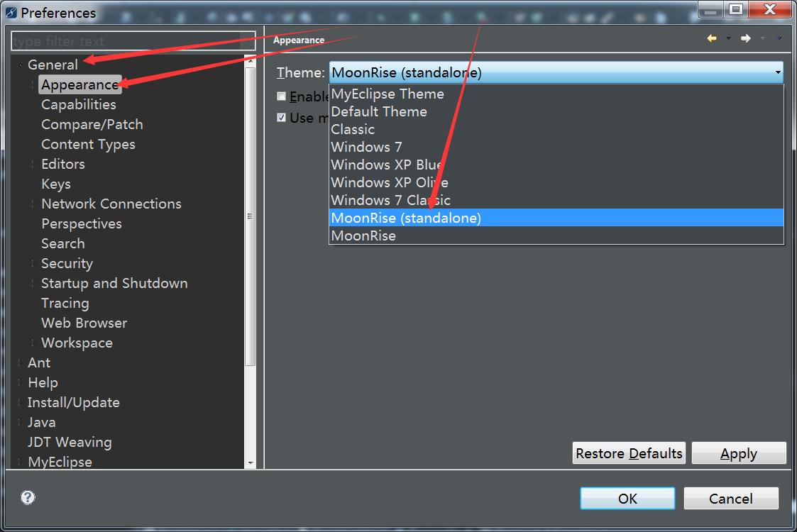Confirm the preferences with OK
797x532 pixels.
628,499
